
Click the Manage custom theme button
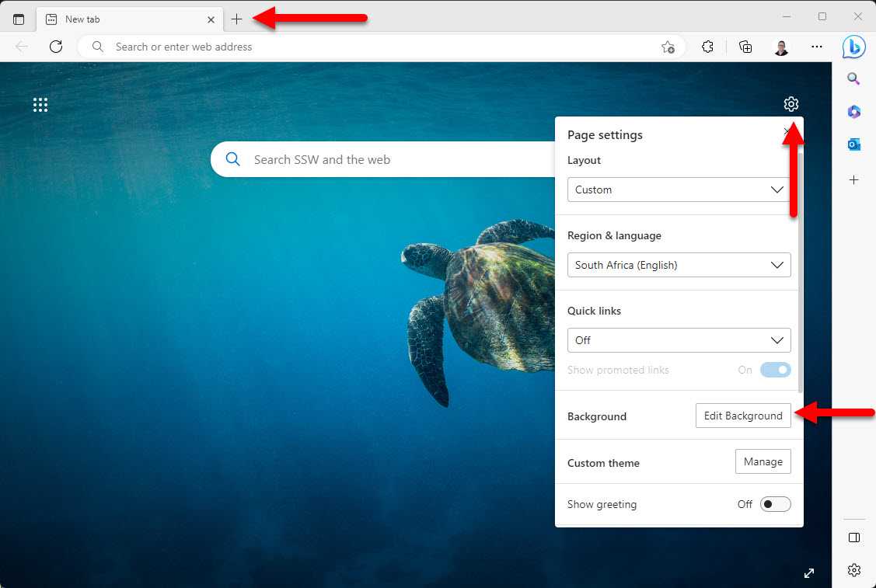(x=763, y=461)
